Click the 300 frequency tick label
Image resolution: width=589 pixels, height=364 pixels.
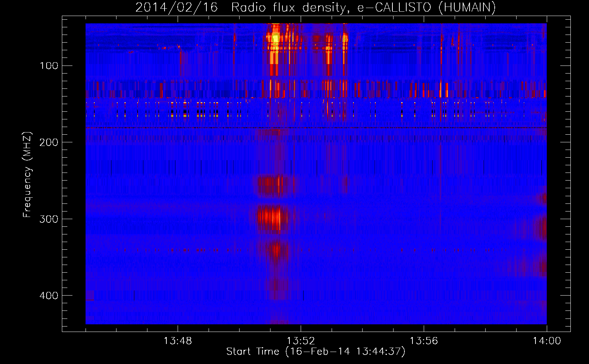click(x=49, y=219)
